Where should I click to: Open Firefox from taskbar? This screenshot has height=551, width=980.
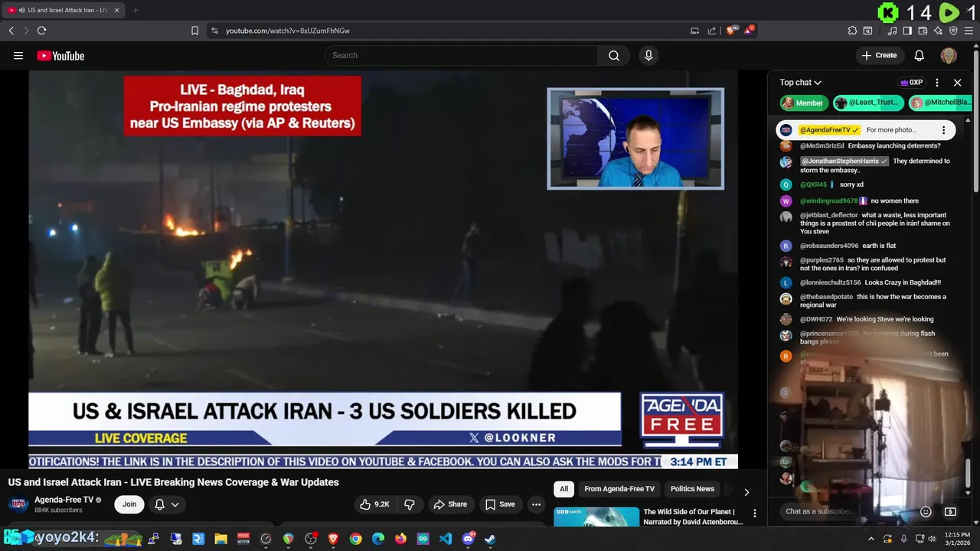tap(400, 539)
